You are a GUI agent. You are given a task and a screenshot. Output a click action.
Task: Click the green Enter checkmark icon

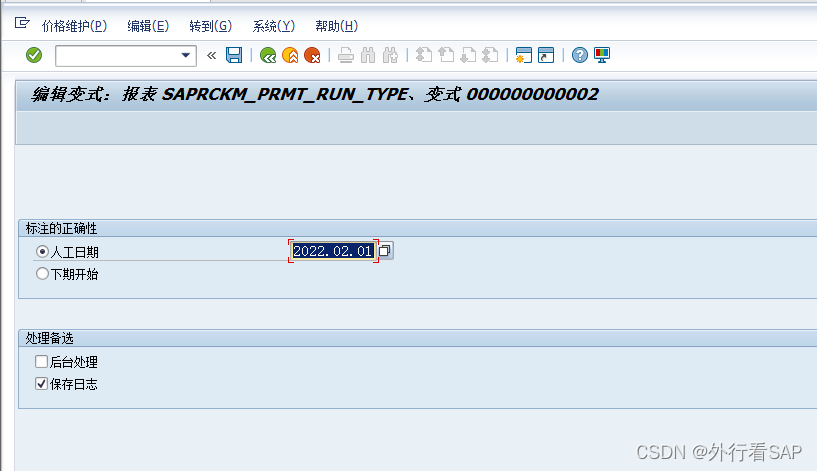click(34, 55)
